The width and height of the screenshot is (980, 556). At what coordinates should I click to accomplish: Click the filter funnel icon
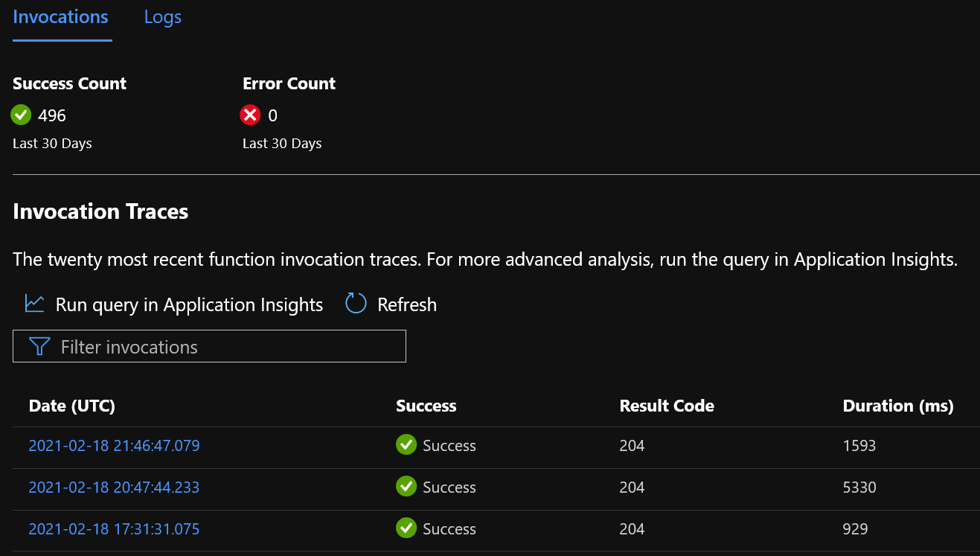coord(39,346)
